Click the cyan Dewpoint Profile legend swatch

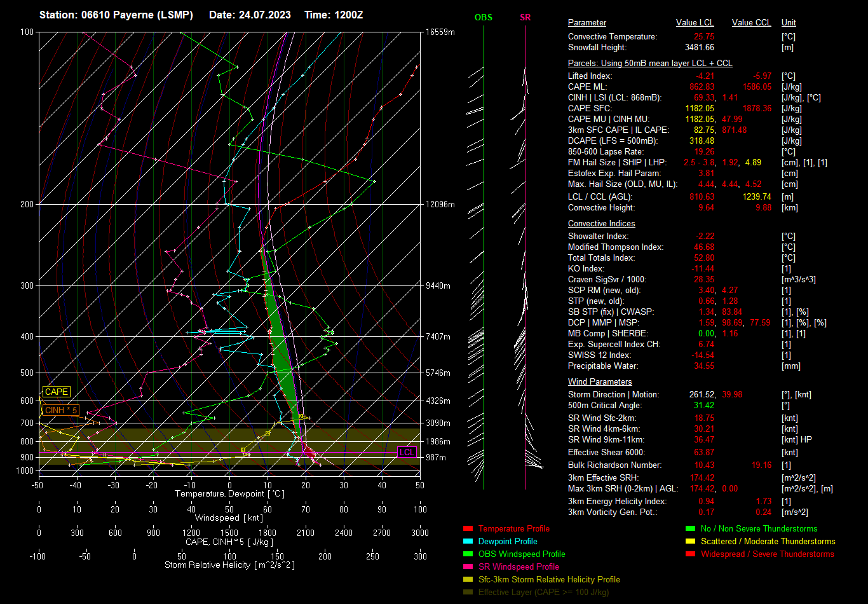pyautogui.click(x=468, y=542)
